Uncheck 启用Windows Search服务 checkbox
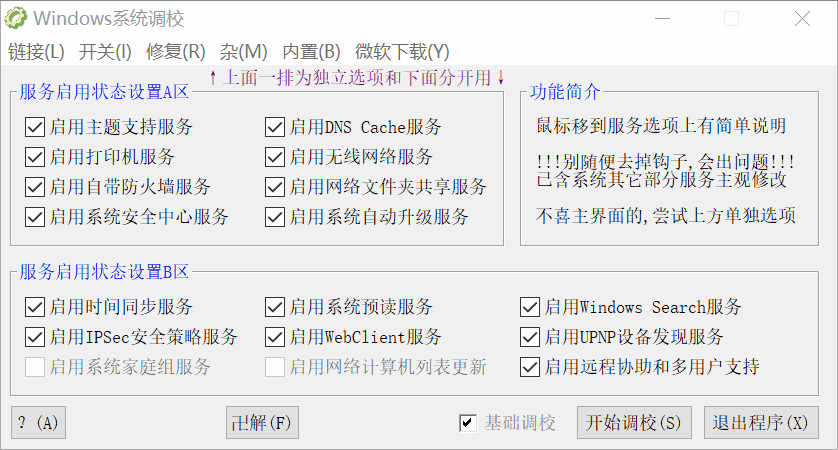This screenshot has width=838, height=450. pos(530,307)
